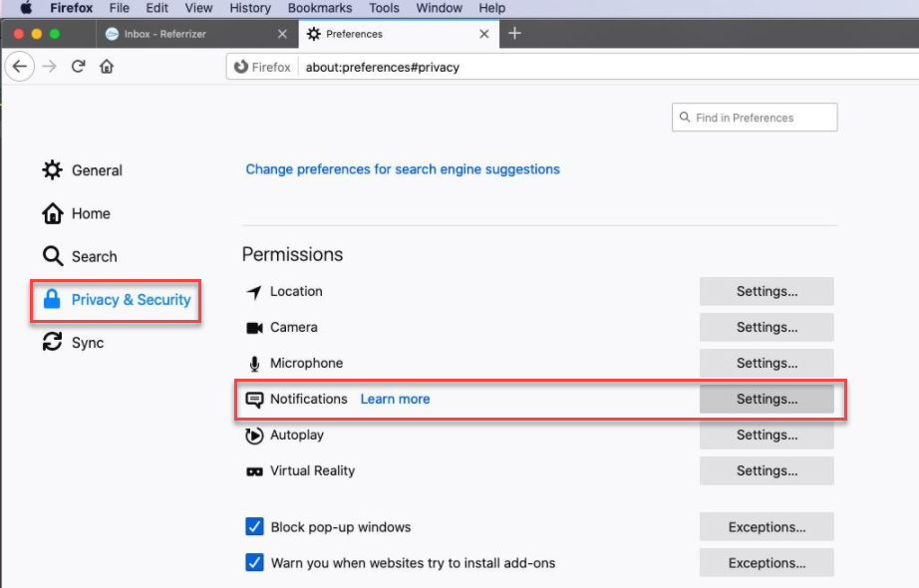This screenshot has width=919, height=588.
Task: Go to the browser home page icon
Action: [107, 66]
